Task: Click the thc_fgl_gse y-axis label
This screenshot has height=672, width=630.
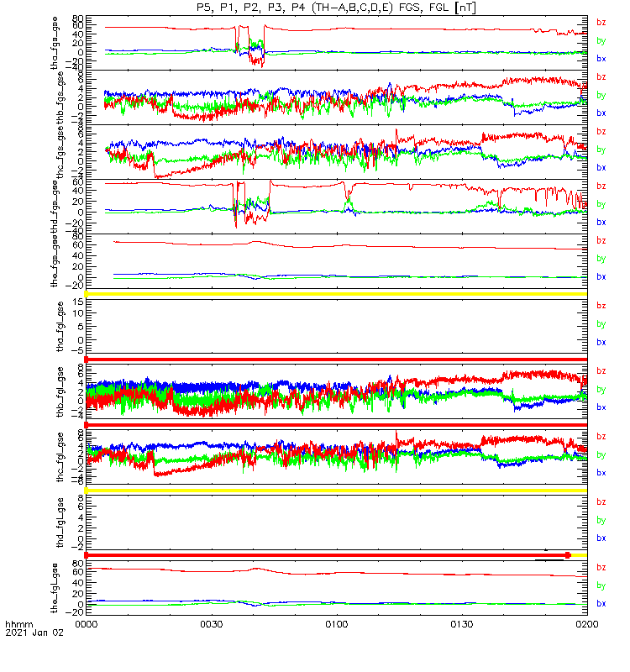Action: (60, 457)
